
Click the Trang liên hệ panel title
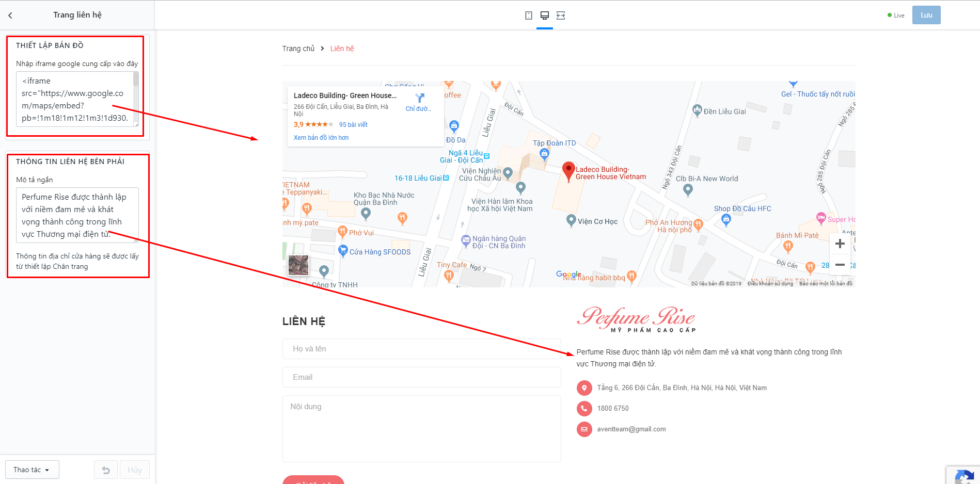click(x=77, y=15)
